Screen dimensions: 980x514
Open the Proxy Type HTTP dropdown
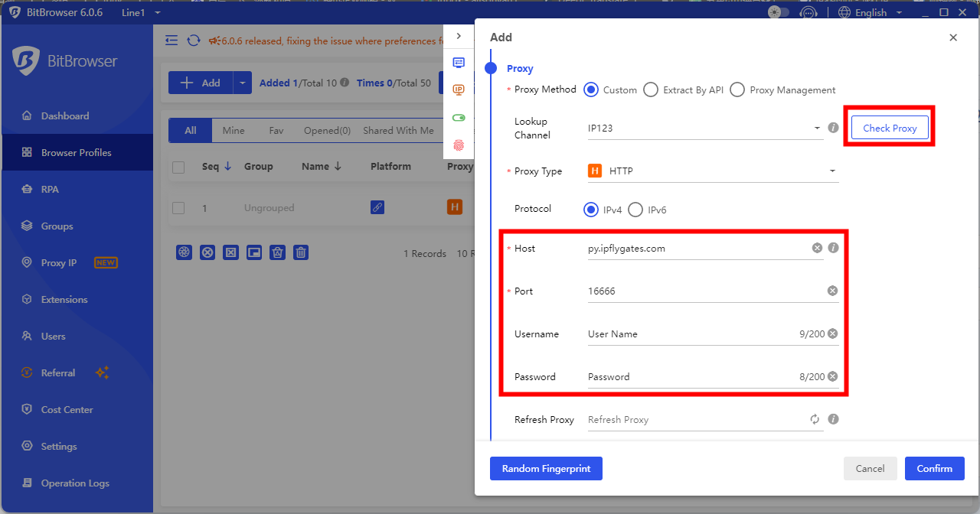click(713, 171)
